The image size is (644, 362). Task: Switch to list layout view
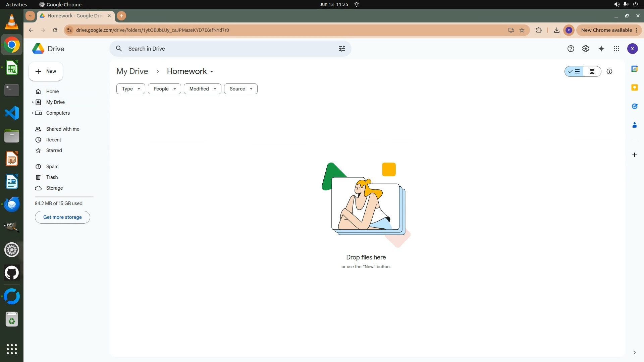coord(574,71)
